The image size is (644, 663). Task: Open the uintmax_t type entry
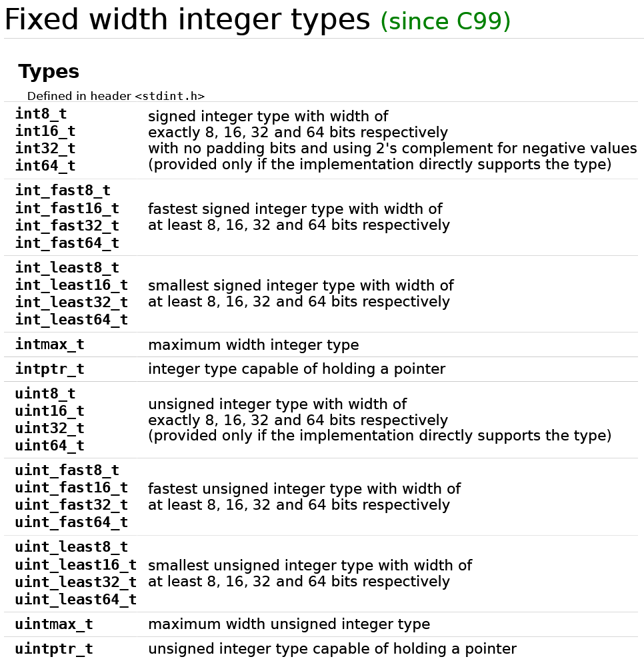click(54, 624)
